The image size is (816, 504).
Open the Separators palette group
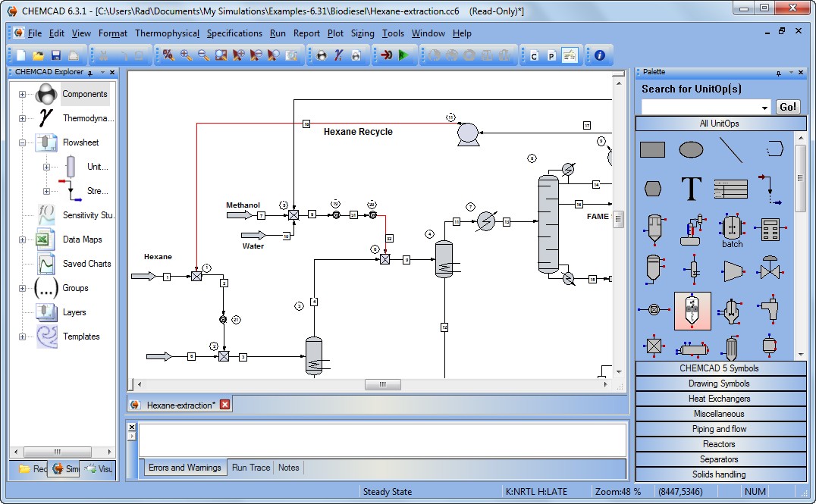coord(720,459)
